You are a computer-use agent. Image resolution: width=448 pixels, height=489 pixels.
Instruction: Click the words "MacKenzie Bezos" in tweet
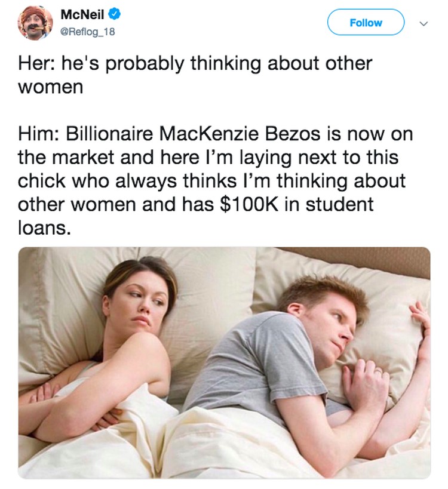tap(240, 134)
